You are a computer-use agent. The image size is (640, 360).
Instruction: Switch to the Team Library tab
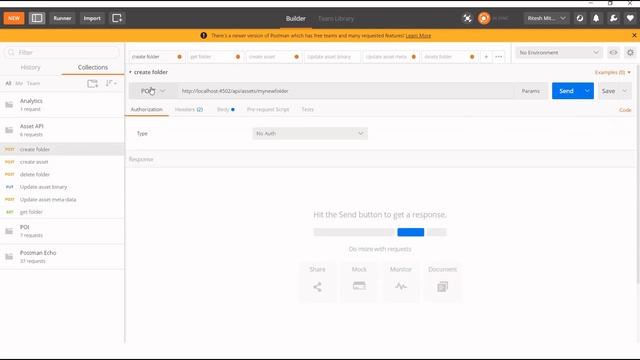tap(336, 18)
